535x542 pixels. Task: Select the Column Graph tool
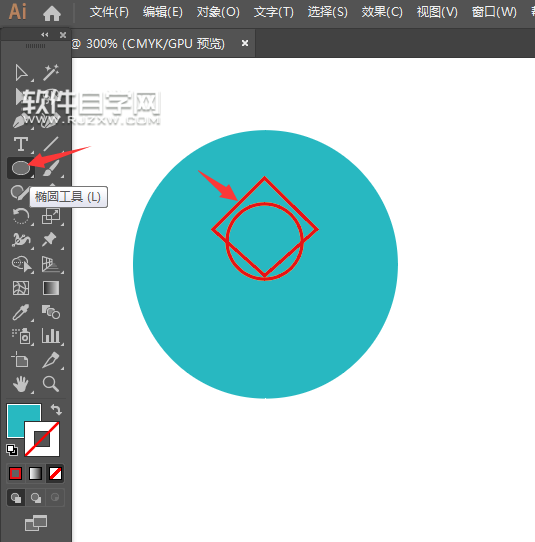(x=51, y=336)
